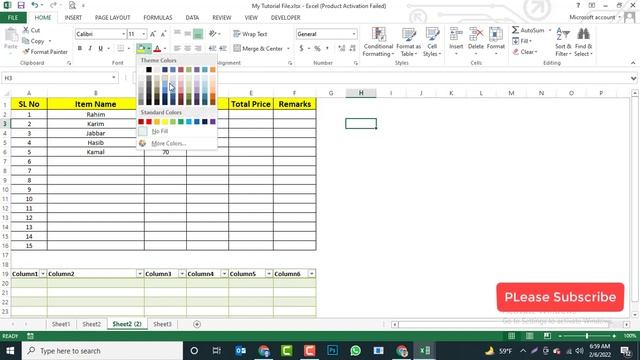Image resolution: width=640 pixels, height=360 pixels.
Task: Toggle Bold formatting
Action: coord(80,49)
